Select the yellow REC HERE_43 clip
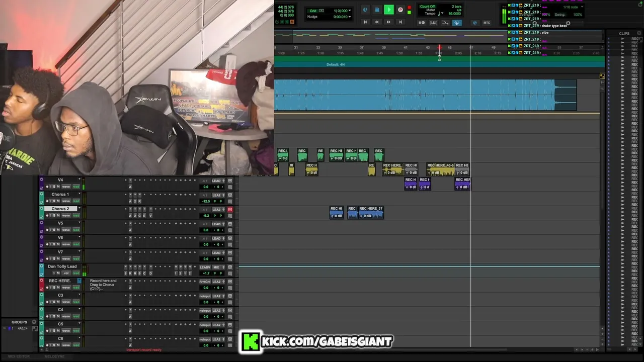644x362 pixels. tap(440, 169)
